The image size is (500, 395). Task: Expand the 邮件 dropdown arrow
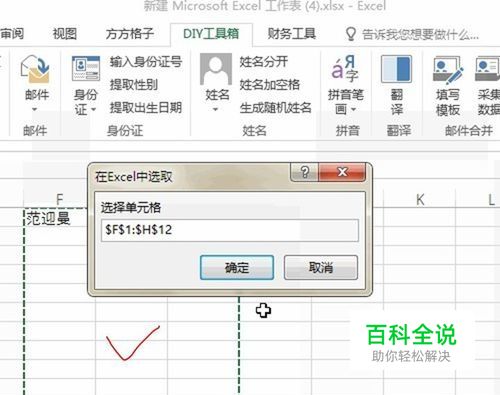pos(34,109)
